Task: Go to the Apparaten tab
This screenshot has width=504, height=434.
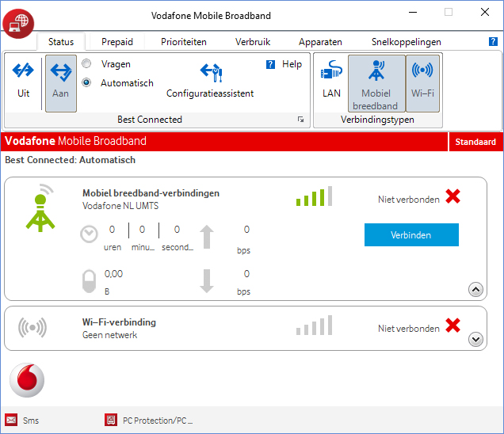Action: pos(320,42)
